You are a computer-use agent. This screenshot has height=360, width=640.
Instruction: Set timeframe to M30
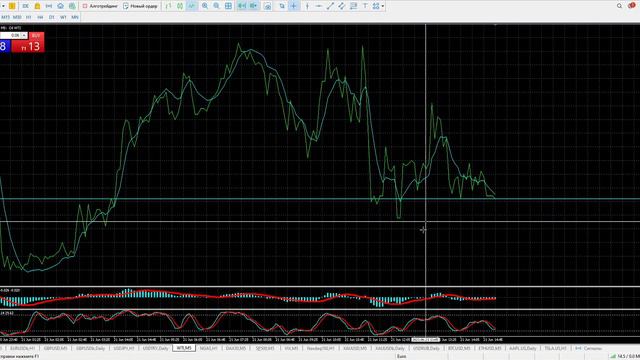(17, 17)
